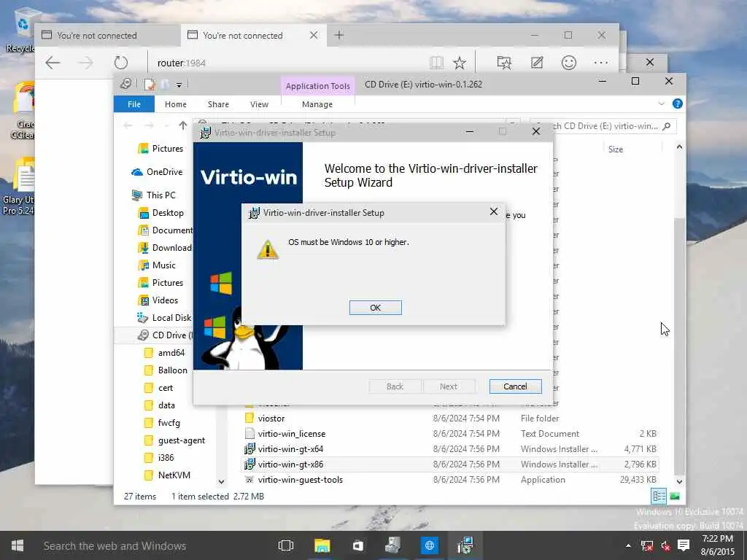Close the active Edge tab
747x560 pixels.
click(314, 35)
